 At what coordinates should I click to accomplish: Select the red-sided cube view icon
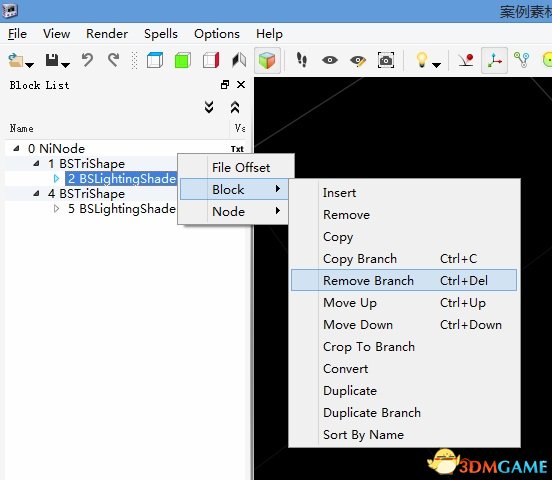coord(211,60)
